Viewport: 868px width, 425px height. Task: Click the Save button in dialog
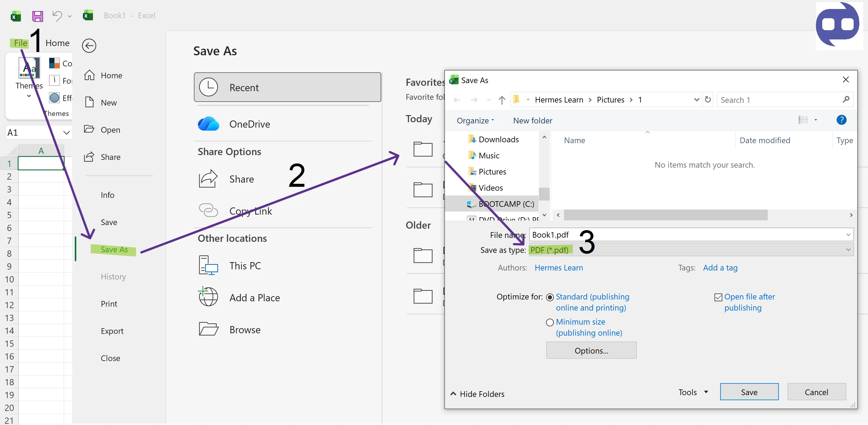click(749, 392)
